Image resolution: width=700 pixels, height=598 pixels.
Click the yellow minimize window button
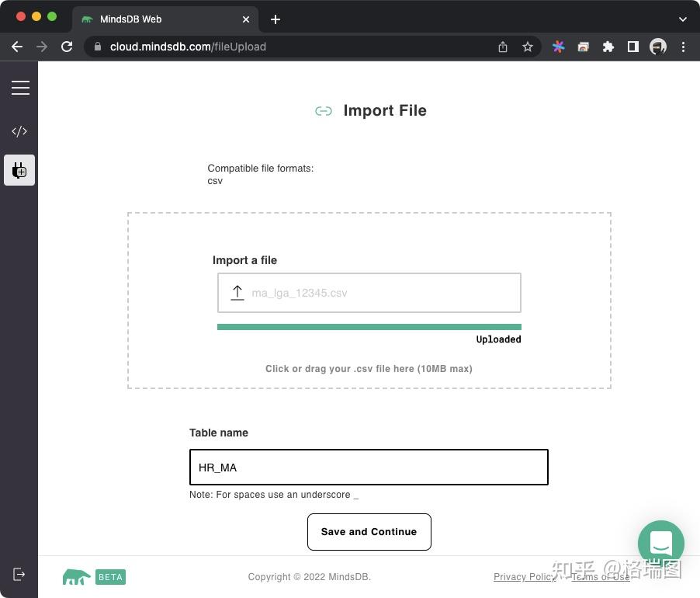36,16
